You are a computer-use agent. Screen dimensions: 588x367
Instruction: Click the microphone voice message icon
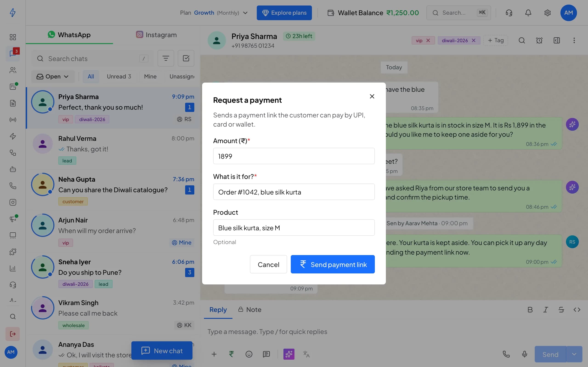[x=525, y=354]
